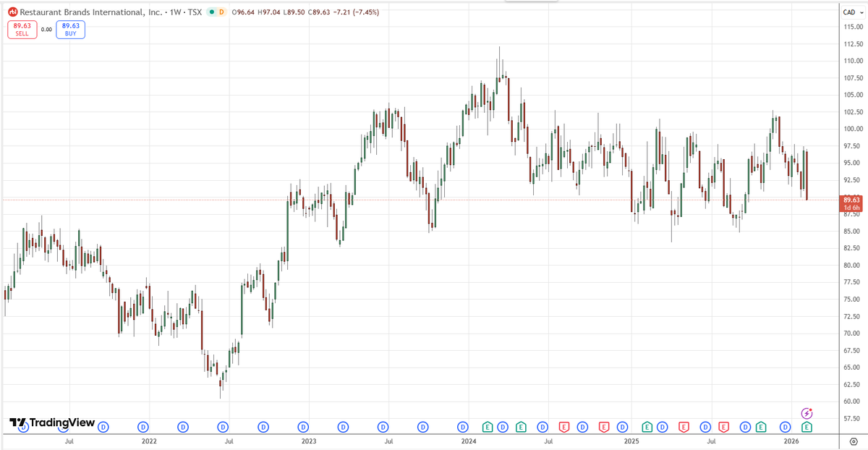This screenshot has width=868, height=450.
Task: Open the Restaurant Brands International symbol title
Action: [x=90, y=12]
